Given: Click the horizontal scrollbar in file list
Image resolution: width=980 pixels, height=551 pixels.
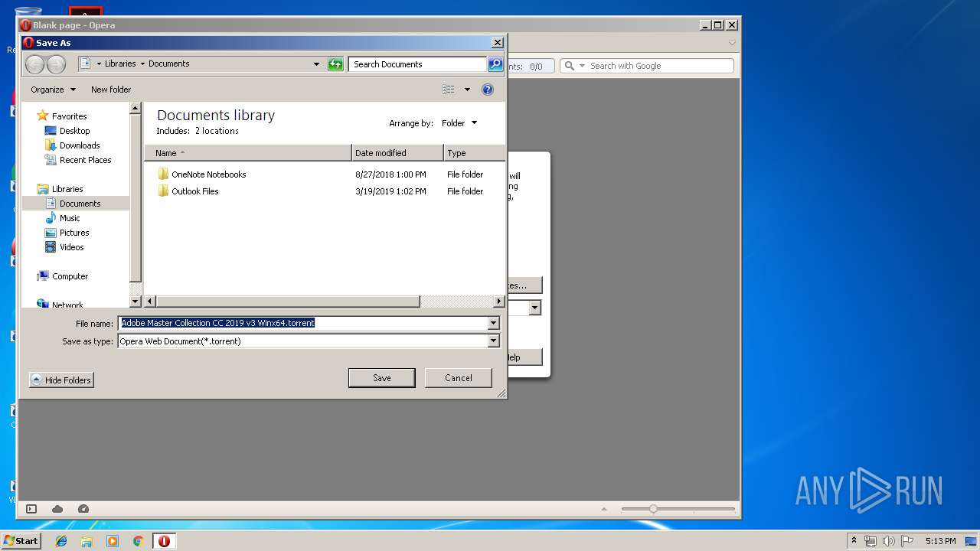Looking at the screenshot, I should [x=288, y=302].
